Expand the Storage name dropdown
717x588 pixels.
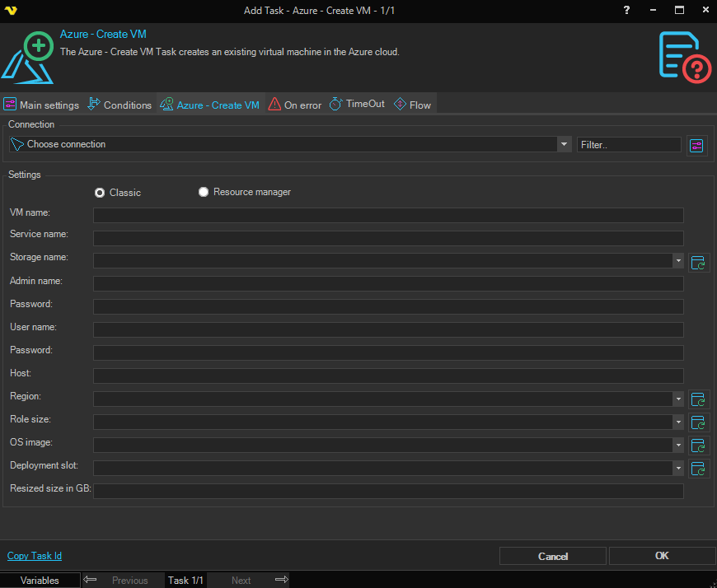coord(678,261)
